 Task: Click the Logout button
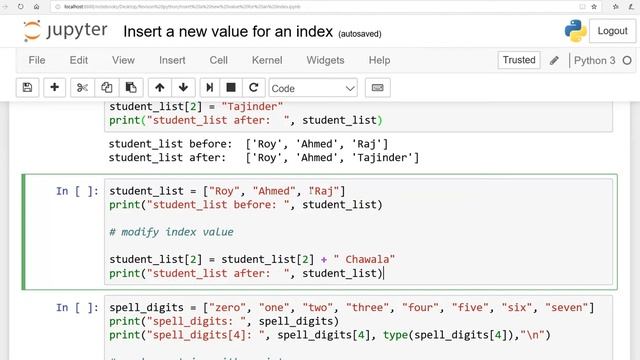tap(612, 31)
